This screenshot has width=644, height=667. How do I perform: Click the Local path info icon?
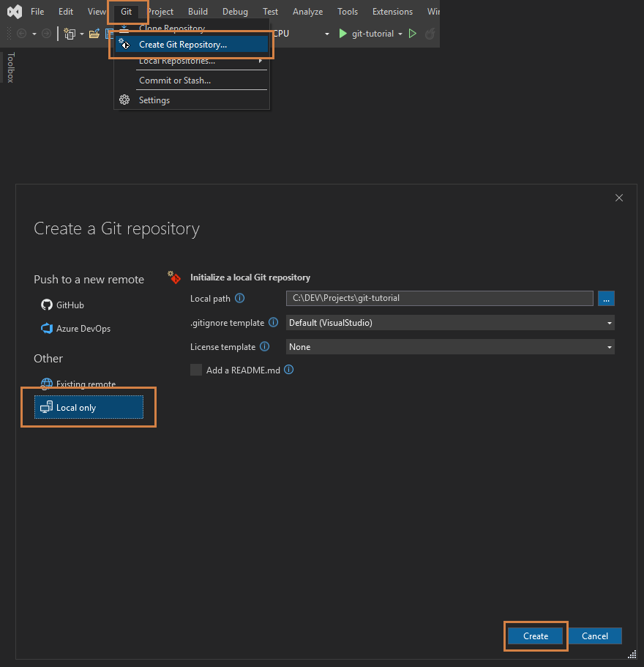(239, 298)
